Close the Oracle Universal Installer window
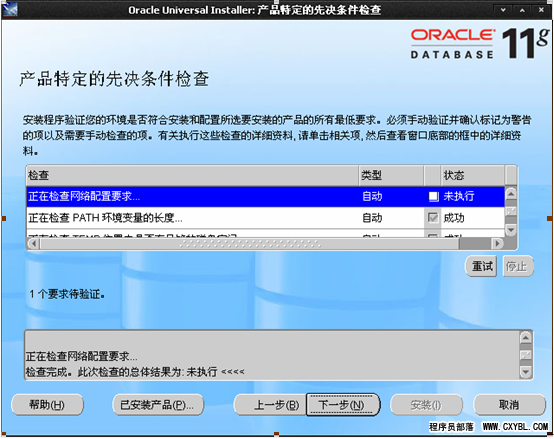The height and width of the screenshot is (439, 554). (541, 10)
